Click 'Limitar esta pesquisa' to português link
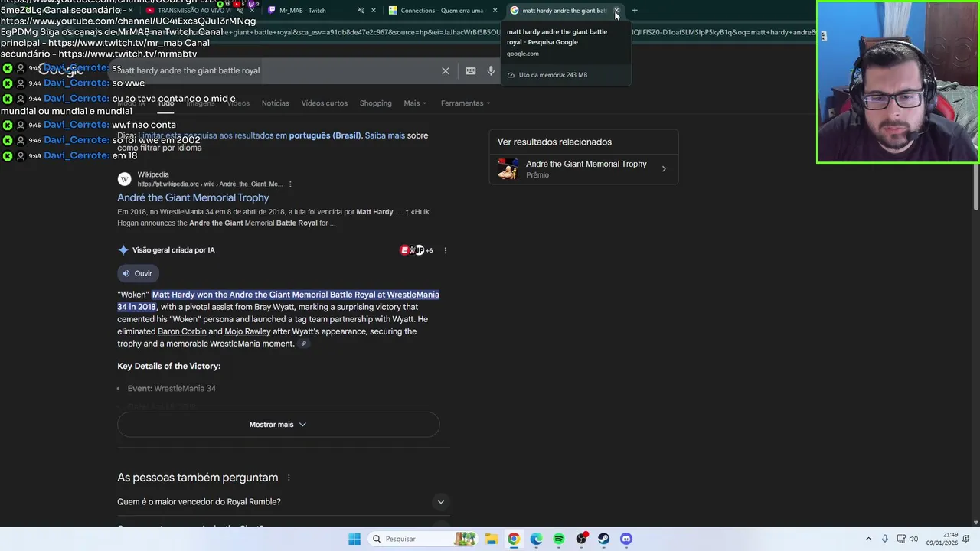Image resolution: width=980 pixels, height=551 pixels. 249,135
